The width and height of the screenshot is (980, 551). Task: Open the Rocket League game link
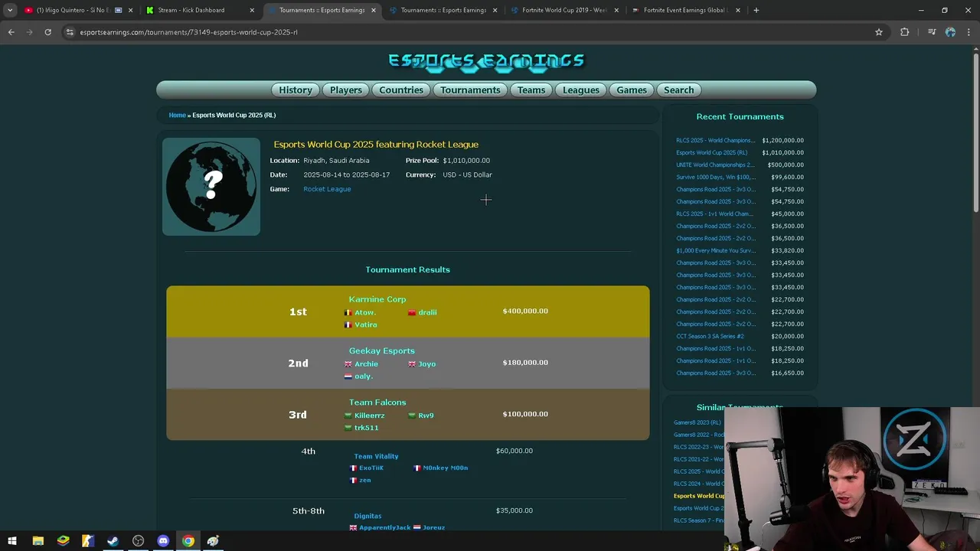point(327,189)
